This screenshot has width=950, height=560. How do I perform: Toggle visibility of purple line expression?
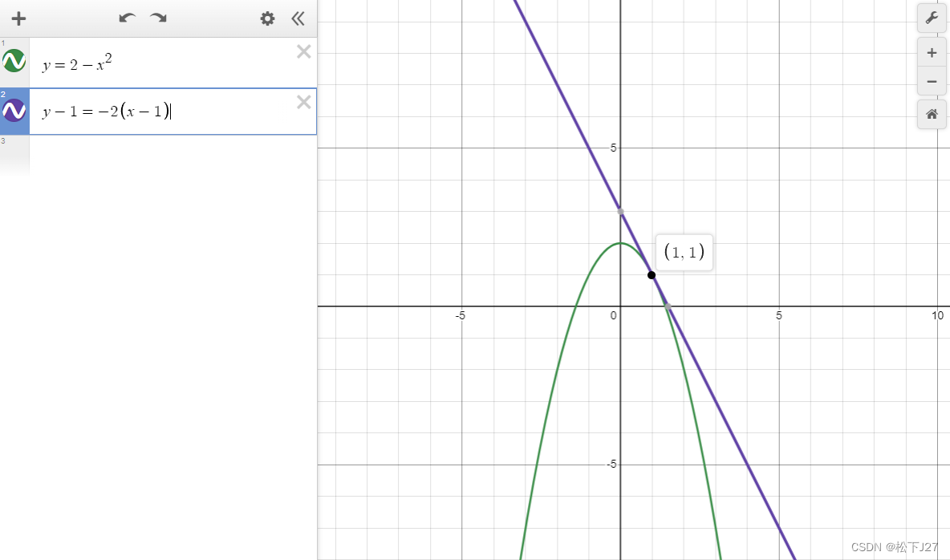click(14, 111)
